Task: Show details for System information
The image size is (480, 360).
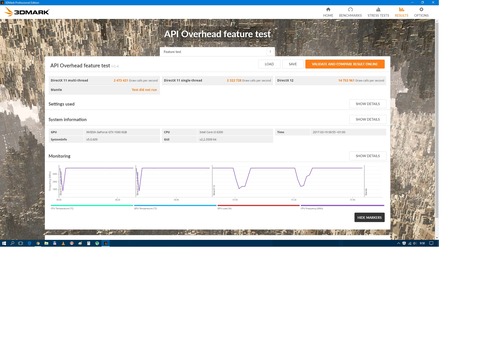Action: coord(368,119)
